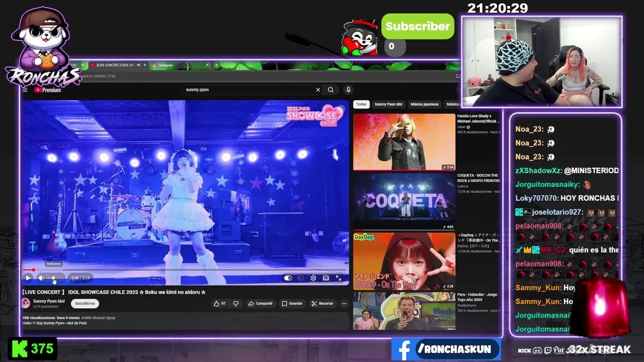Select the Todos filter chip

click(361, 104)
